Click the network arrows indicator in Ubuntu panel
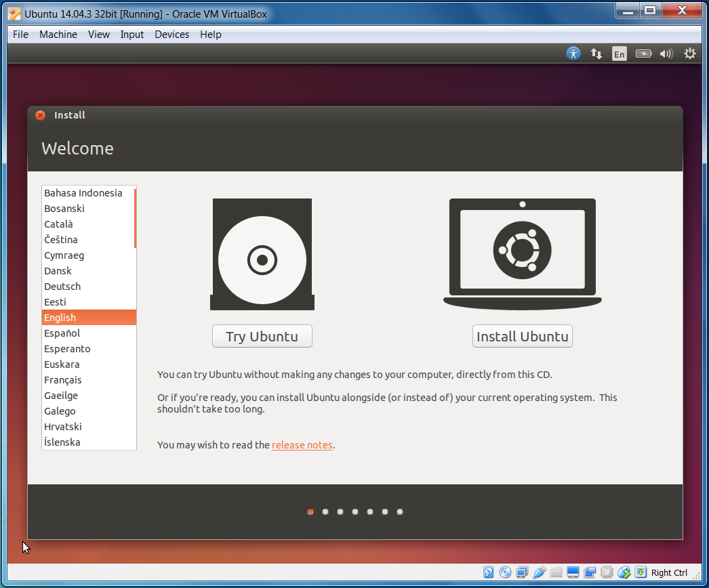The image size is (709, 588). pyautogui.click(x=596, y=53)
